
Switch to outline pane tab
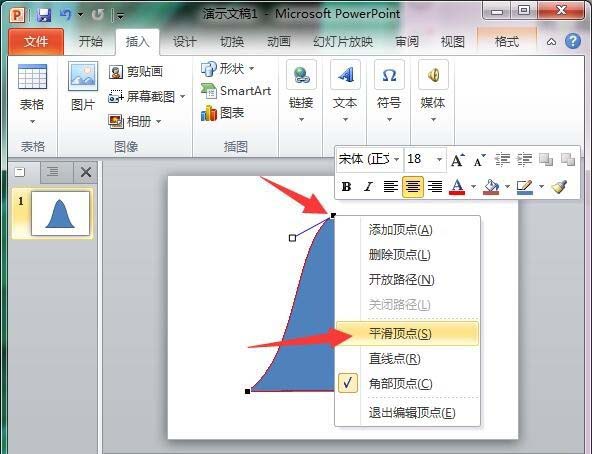pyautogui.click(x=53, y=172)
